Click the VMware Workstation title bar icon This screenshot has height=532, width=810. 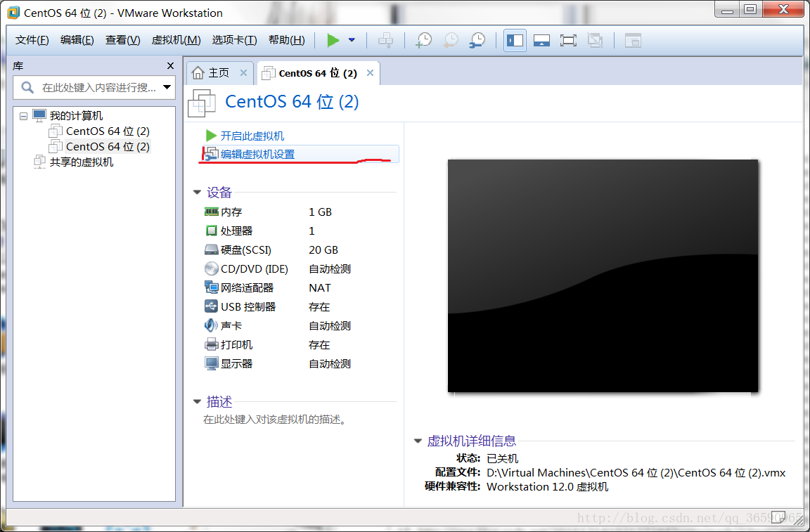click(13, 13)
